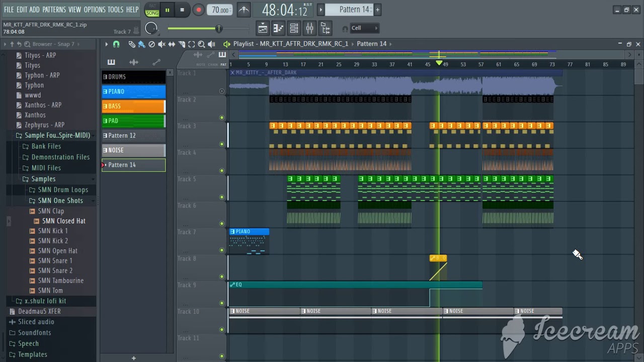Open playlist options menu arrow
644x362 pixels.
click(x=106, y=44)
